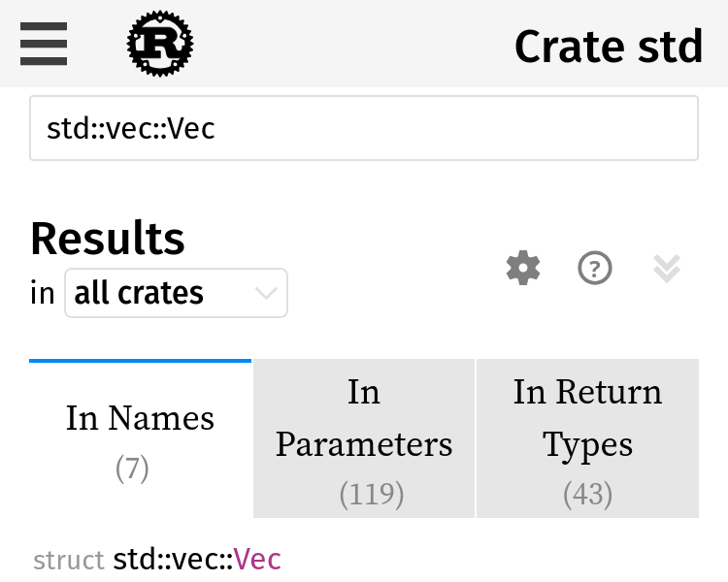Click the "Crate std" title link
This screenshot has height=582, width=728.
(x=608, y=47)
